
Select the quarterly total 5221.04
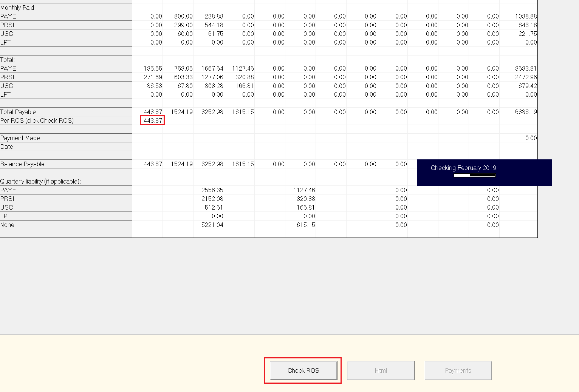click(x=212, y=225)
